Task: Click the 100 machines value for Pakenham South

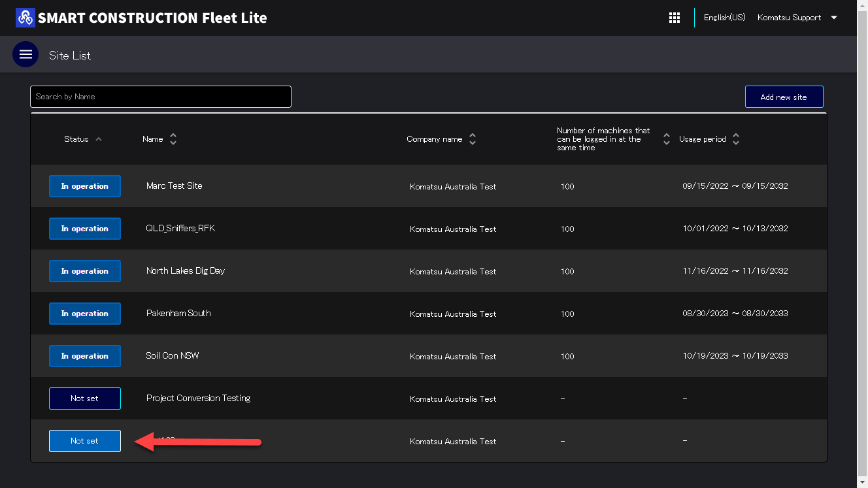Action: [567, 314]
